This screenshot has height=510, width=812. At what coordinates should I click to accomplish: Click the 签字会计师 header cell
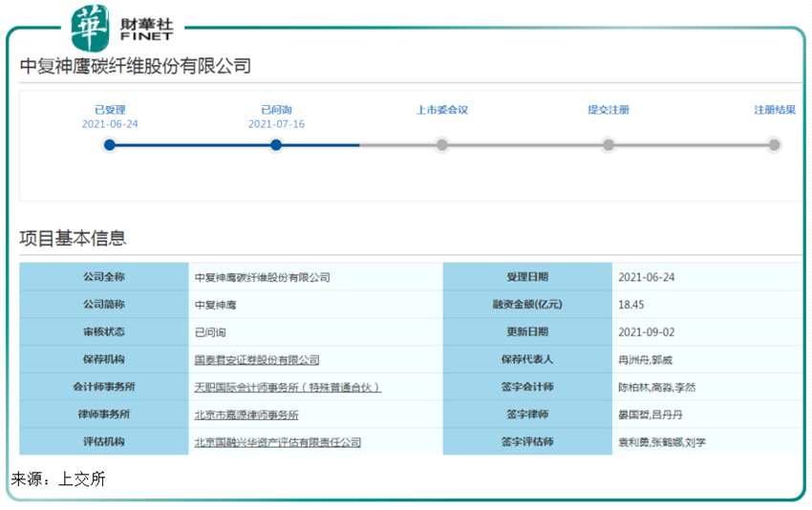tap(527, 386)
